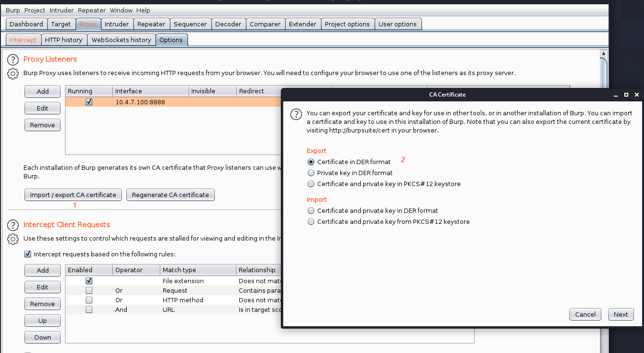
Task: Sort rules by Match type column header
Action: click(x=198, y=270)
